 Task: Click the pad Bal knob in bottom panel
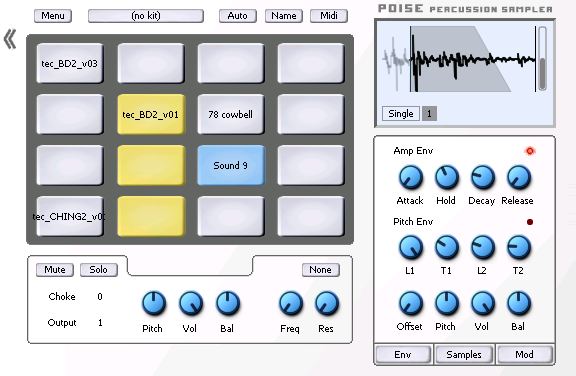(x=228, y=303)
